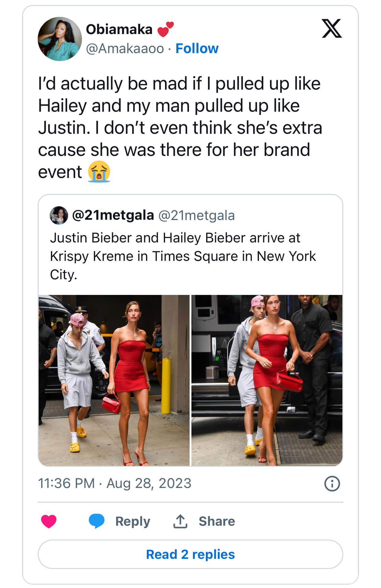Open the right photo of the quoted tweet

click(x=267, y=380)
